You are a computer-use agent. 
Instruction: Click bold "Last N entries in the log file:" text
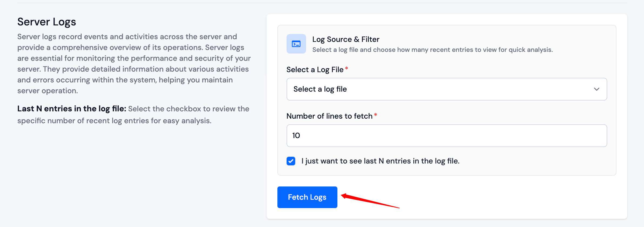72,109
